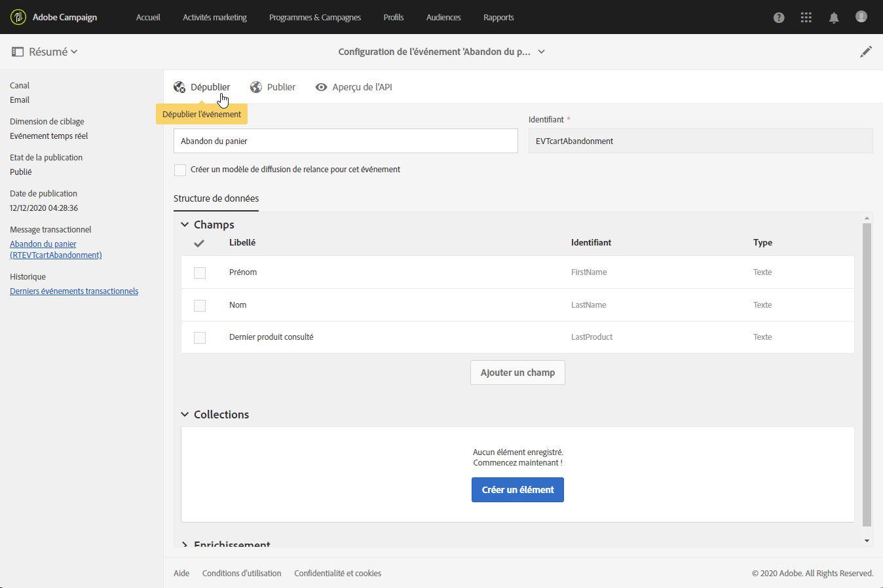Screen dimensions: 883x588
Task: Click the pencil edit properties icon
Action: [x=866, y=52]
